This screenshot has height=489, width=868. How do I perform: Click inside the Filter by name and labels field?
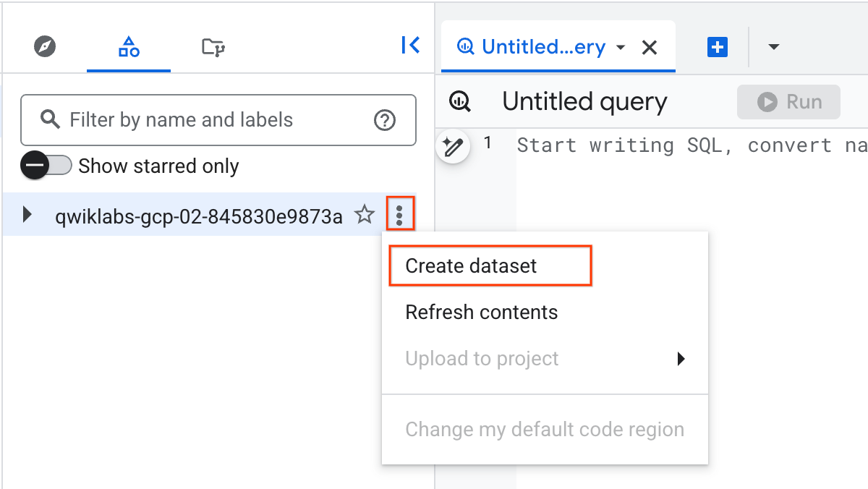coord(181,119)
